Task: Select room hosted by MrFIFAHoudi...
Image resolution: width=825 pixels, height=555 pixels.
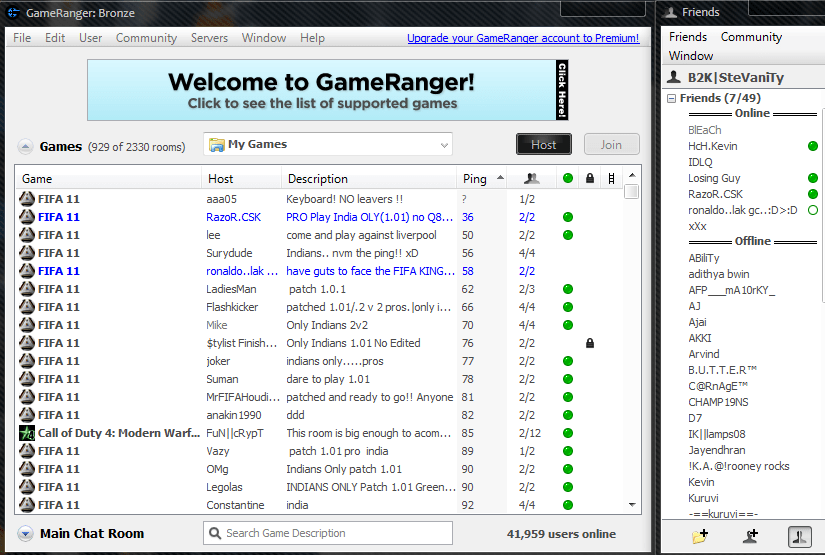Action: (x=319, y=397)
